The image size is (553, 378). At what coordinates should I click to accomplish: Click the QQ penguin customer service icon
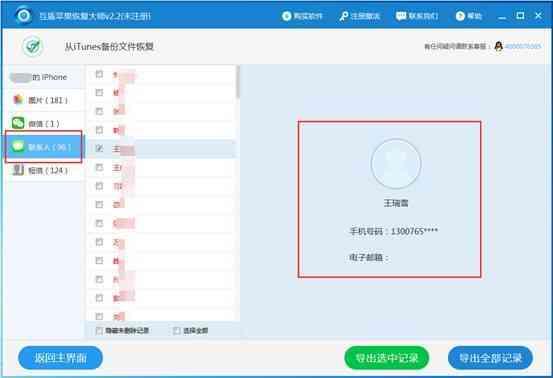coord(498,46)
